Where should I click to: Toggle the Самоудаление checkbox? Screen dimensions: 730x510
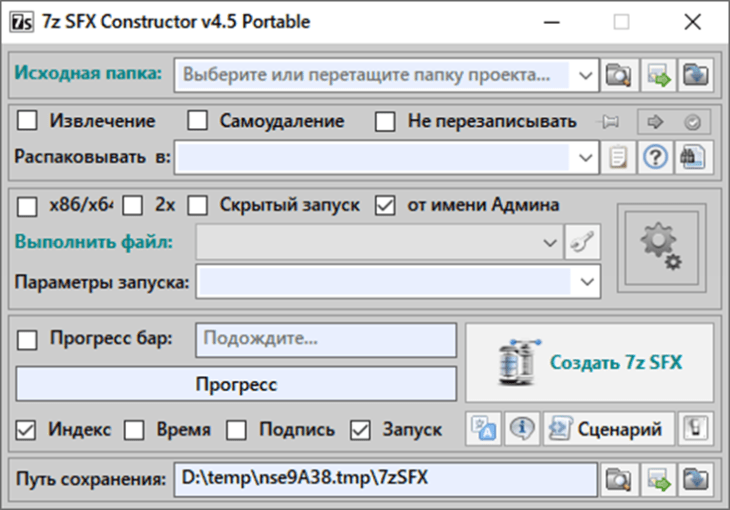pyautogui.click(x=197, y=121)
